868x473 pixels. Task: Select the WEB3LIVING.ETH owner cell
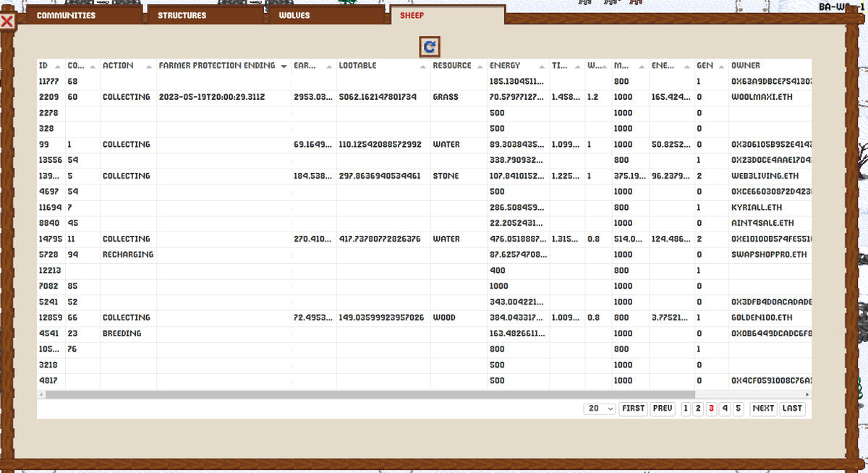[770, 176]
